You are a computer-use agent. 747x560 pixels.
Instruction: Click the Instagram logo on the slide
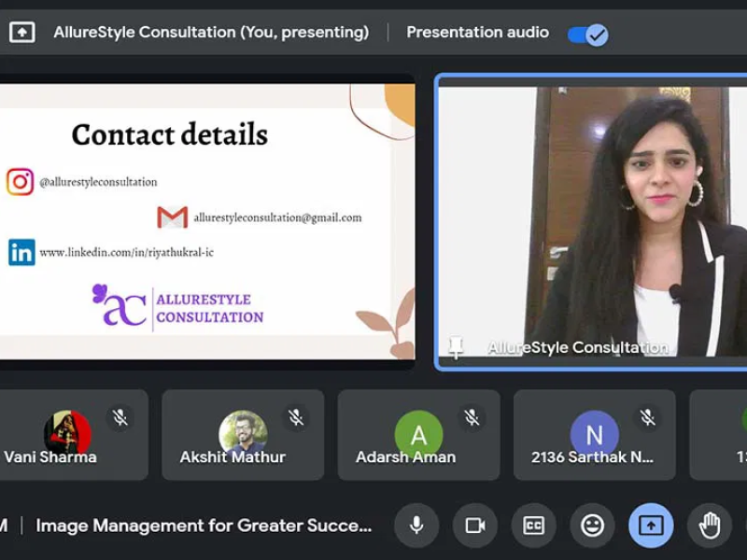(x=20, y=181)
